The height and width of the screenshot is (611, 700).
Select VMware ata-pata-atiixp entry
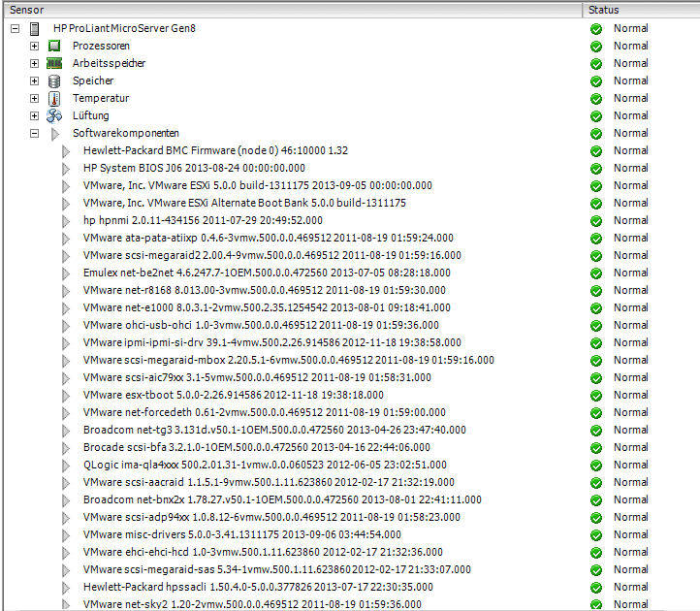coord(269,238)
